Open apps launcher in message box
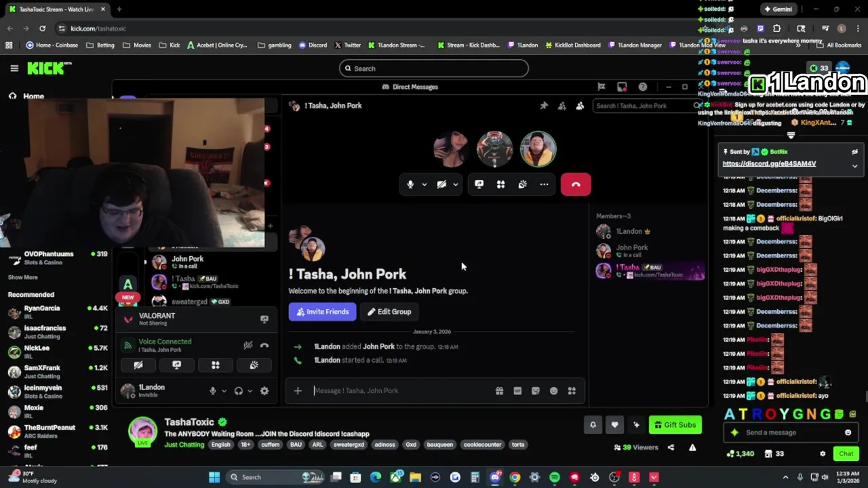868x488 pixels. pos(572,390)
